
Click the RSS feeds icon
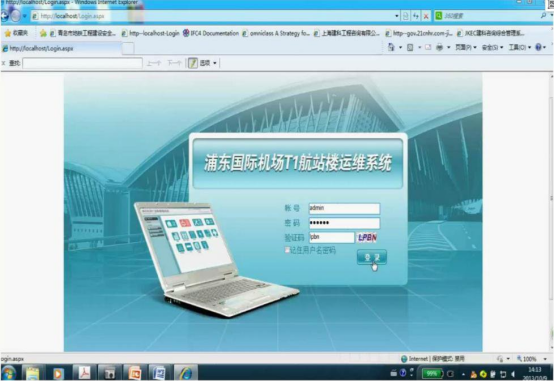pos(410,47)
